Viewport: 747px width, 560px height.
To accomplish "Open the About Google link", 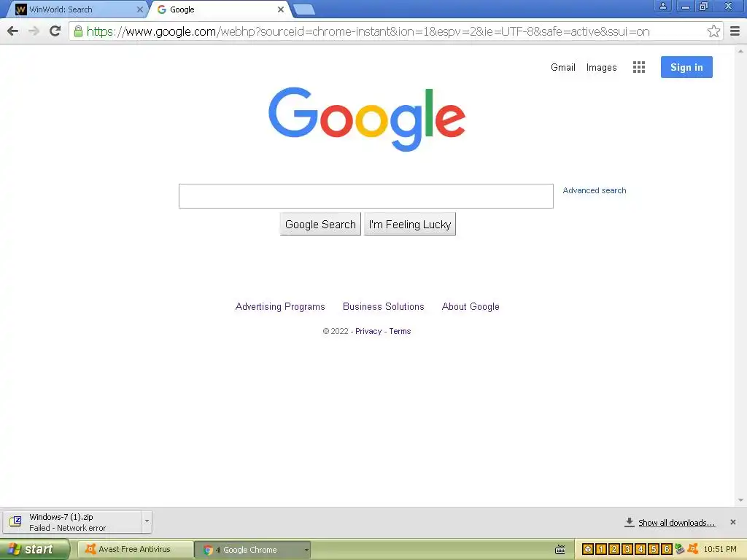I will click(471, 307).
